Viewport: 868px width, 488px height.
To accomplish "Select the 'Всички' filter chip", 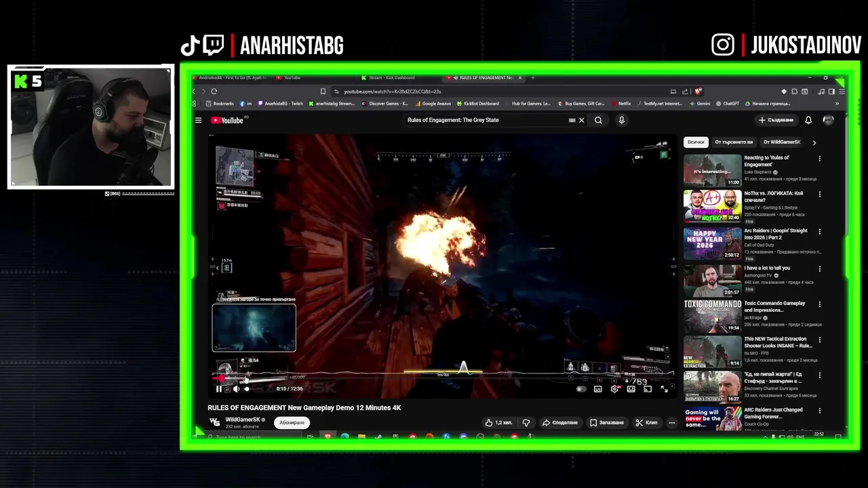I will pos(696,142).
